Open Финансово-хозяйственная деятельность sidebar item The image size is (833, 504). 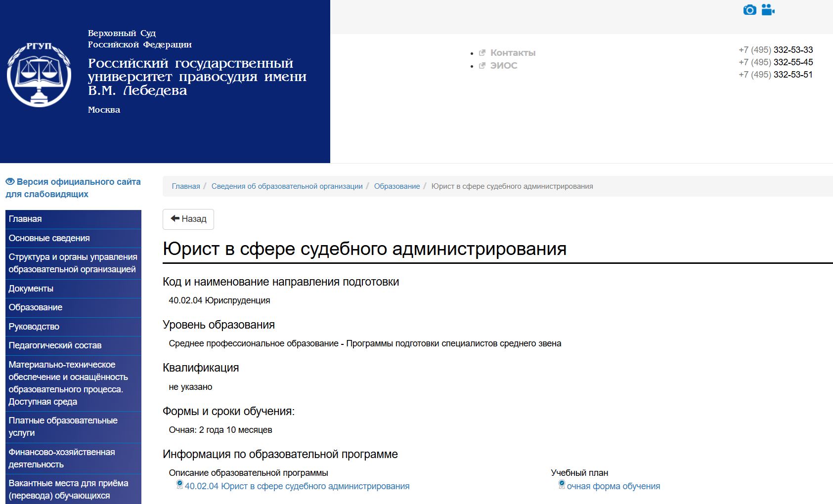click(x=73, y=458)
